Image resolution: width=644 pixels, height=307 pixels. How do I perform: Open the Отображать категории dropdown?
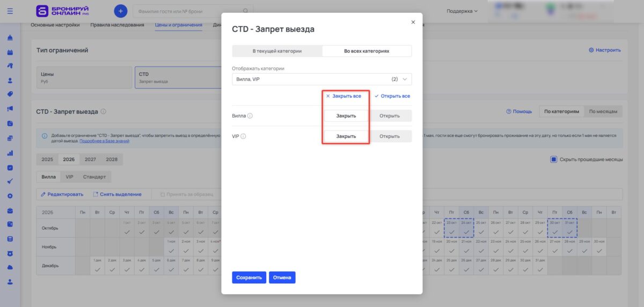[x=322, y=79]
